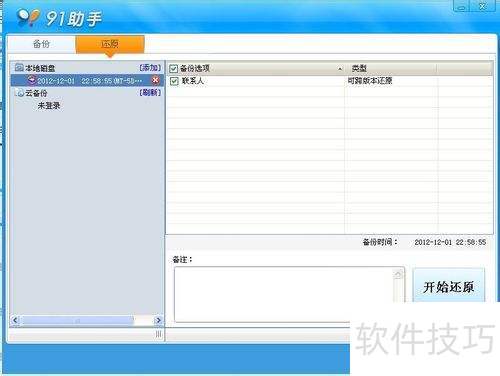Click the left panel scroll-left arrow
The height and width of the screenshot is (376, 500).
(x=15, y=320)
